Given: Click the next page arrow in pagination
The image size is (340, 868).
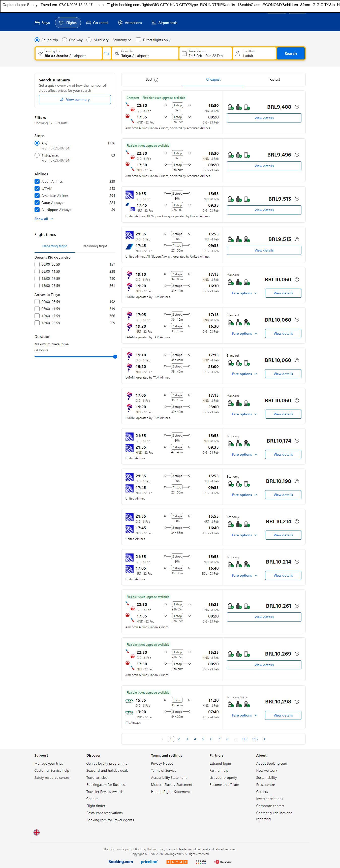Looking at the screenshot, I should point(265,739).
